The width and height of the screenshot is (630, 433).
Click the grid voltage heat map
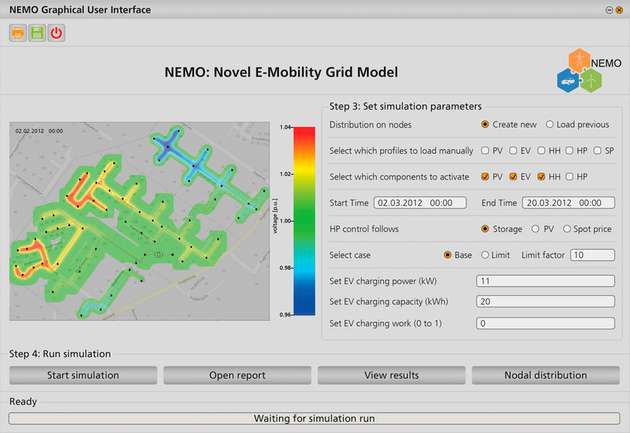pyautogui.click(x=139, y=221)
